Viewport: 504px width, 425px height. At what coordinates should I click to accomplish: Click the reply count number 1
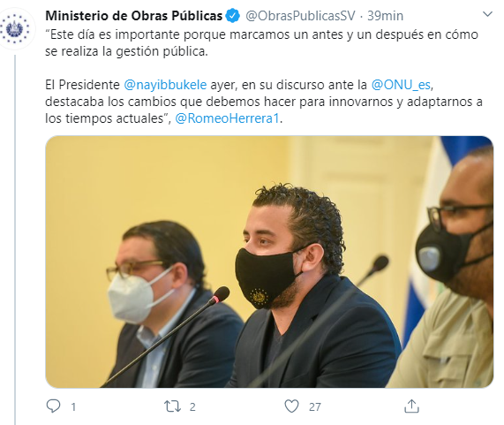[x=73, y=407]
